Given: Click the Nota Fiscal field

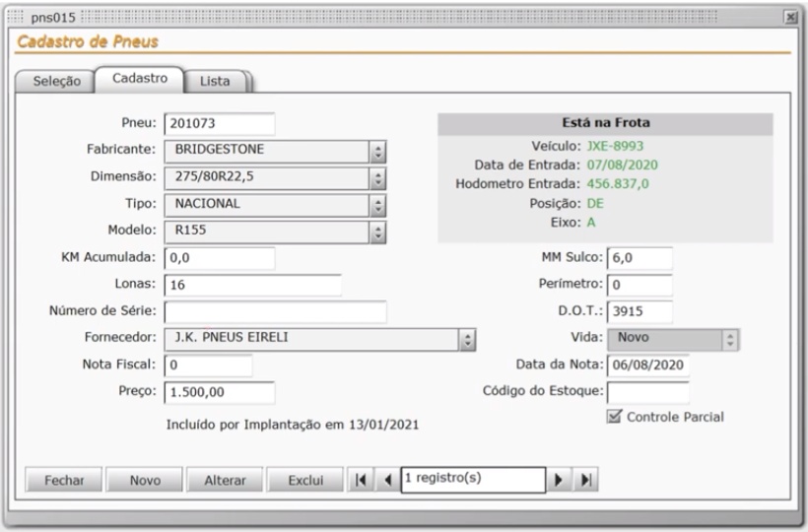Looking at the screenshot, I should click(x=208, y=366).
